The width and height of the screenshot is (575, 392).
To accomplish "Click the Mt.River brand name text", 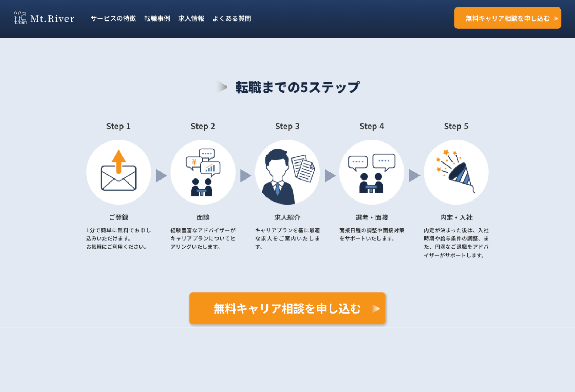I will click(x=52, y=19).
